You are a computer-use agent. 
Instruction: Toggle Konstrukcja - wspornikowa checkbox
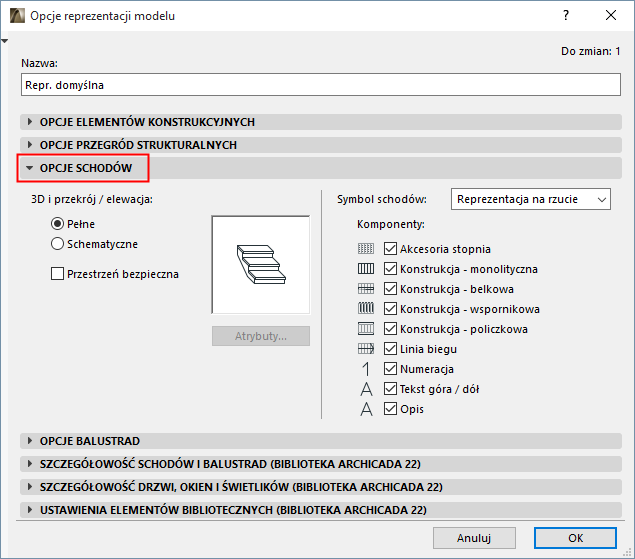point(390,309)
